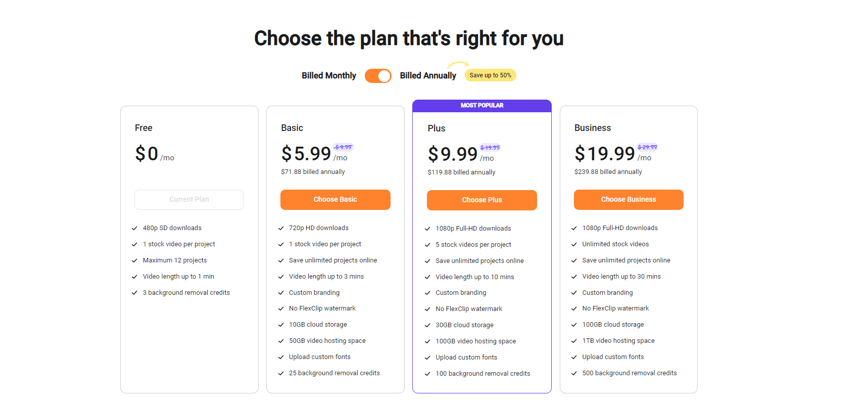Click checkmark beside 1TB video hosting space
Screen dimensions: 868x400
coord(574,341)
